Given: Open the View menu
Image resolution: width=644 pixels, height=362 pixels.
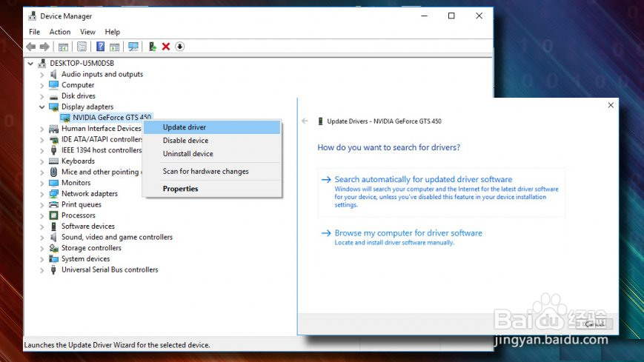Looking at the screenshot, I should coord(87,32).
